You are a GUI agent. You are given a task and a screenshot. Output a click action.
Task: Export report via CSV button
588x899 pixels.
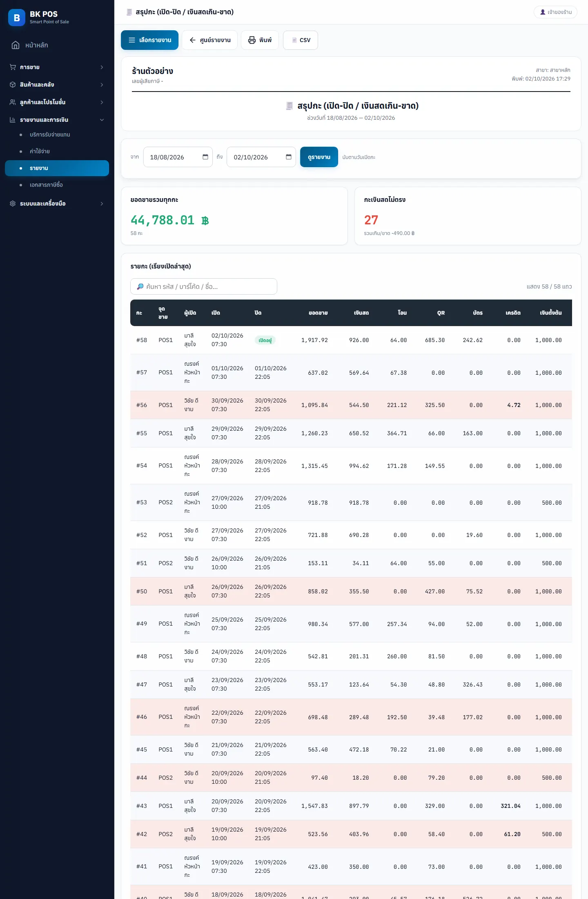[301, 40]
